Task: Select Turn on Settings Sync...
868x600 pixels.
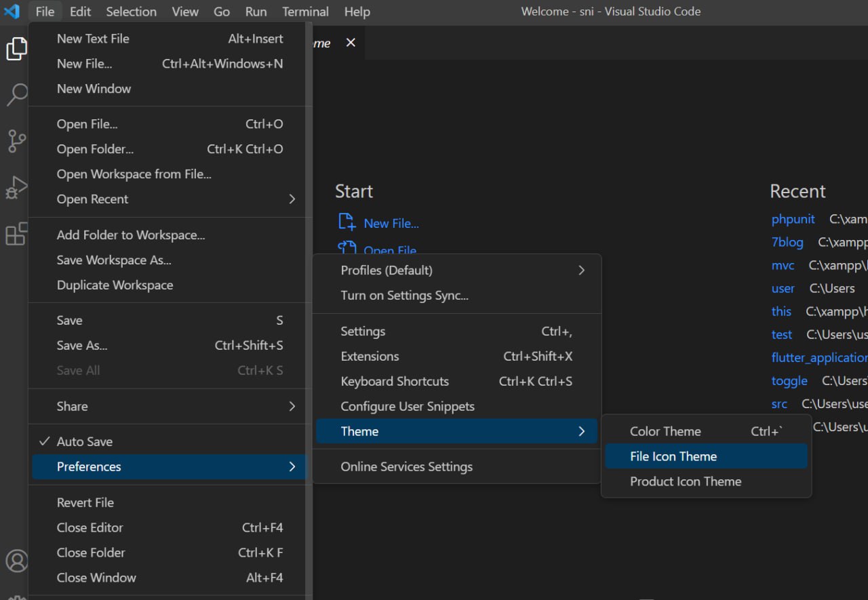Action: [457, 296]
